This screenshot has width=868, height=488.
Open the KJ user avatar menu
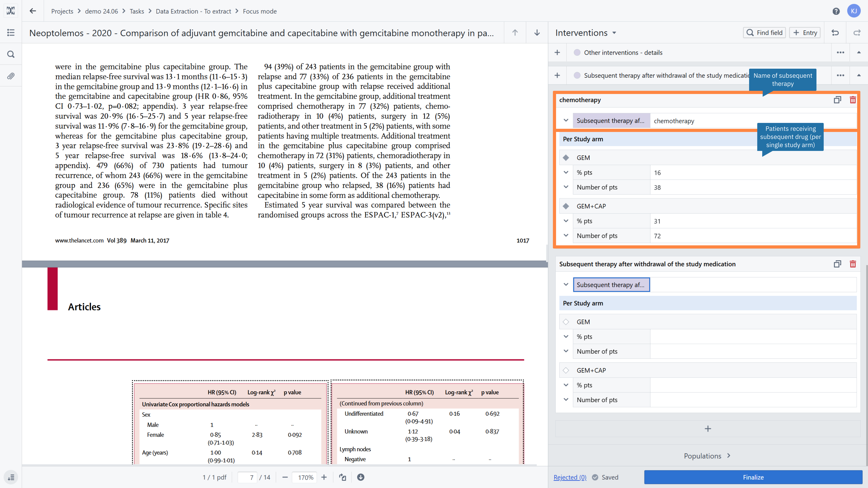[854, 11]
